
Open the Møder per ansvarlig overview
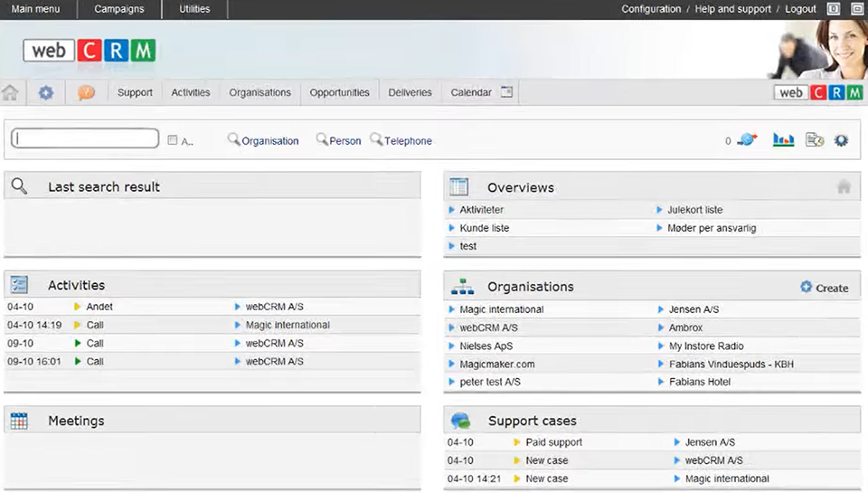point(712,228)
